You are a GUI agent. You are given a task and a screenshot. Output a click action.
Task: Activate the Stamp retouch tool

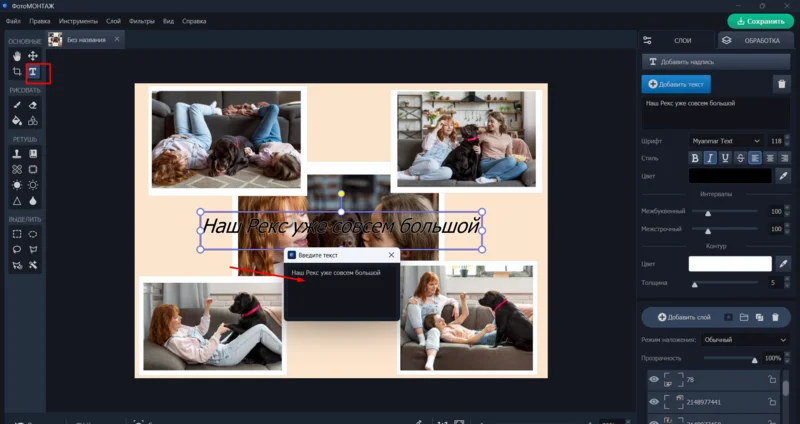point(17,153)
